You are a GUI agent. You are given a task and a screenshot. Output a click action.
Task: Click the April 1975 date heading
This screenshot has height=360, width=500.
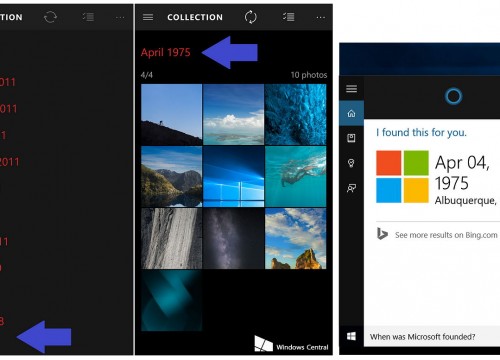pyautogui.click(x=165, y=52)
